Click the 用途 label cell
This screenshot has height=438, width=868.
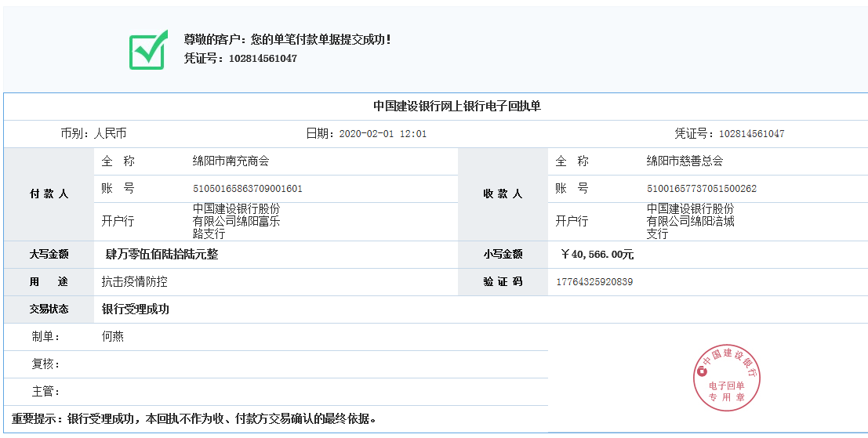click(49, 282)
